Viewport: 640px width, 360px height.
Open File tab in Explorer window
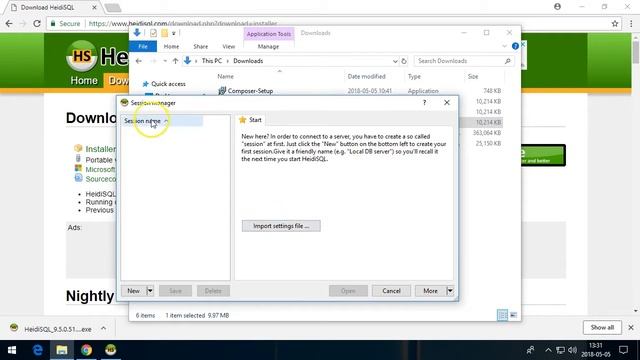coord(143,47)
